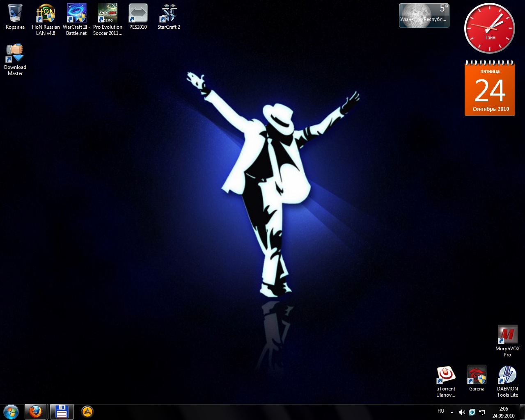Open AIMP player from the taskbar

87,411
